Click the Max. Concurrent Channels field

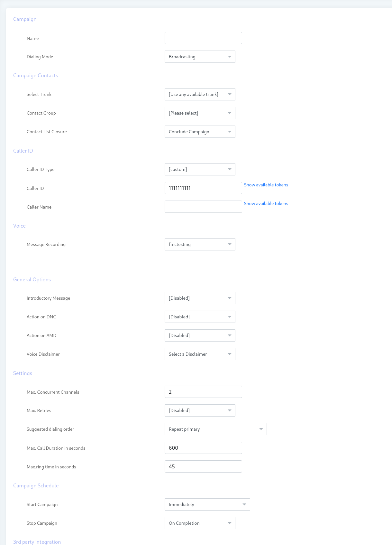click(x=203, y=392)
